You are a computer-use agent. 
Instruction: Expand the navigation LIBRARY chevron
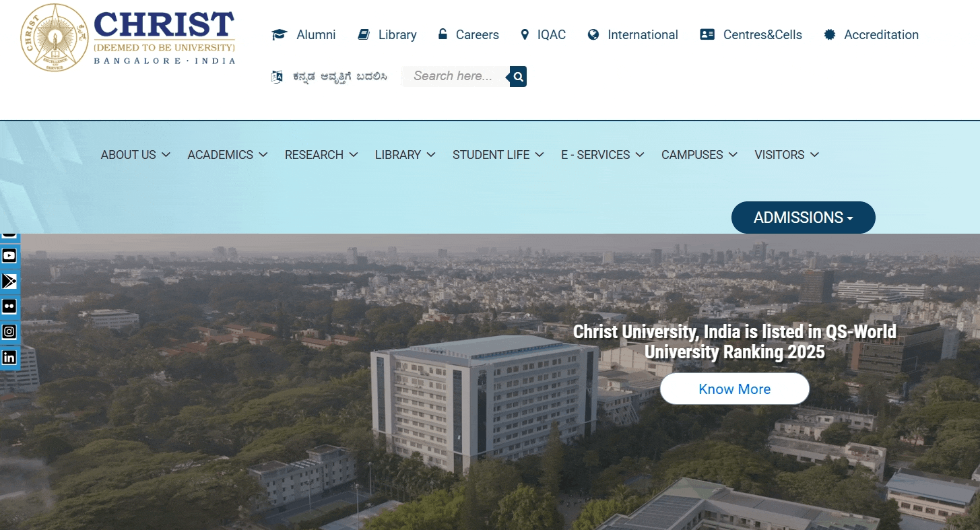click(x=431, y=155)
